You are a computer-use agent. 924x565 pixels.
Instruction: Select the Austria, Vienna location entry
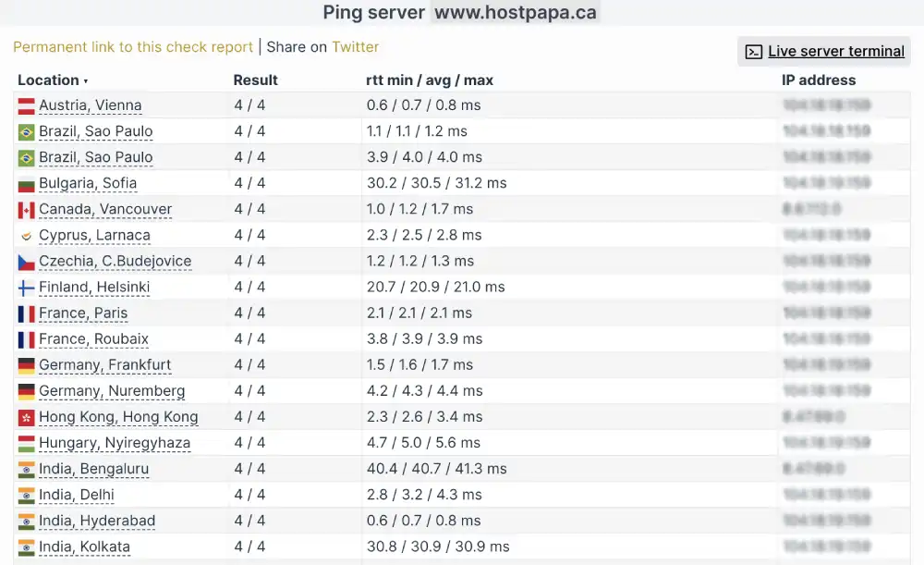click(x=90, y=104)
